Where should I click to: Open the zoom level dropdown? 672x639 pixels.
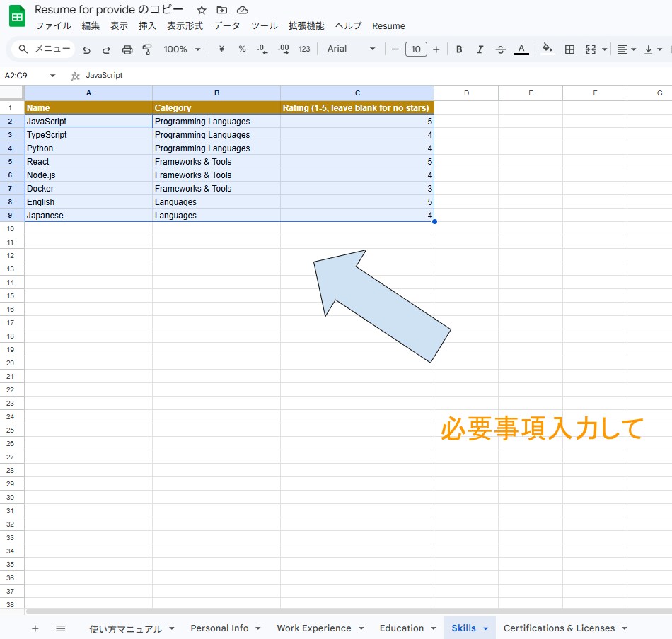[182, 49]
